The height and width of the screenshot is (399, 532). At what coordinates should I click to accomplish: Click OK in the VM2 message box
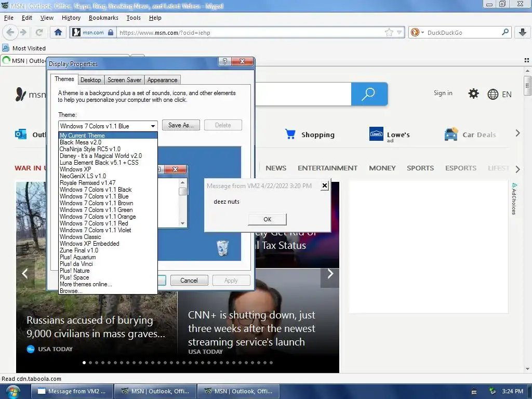click(x=268, y=219)
